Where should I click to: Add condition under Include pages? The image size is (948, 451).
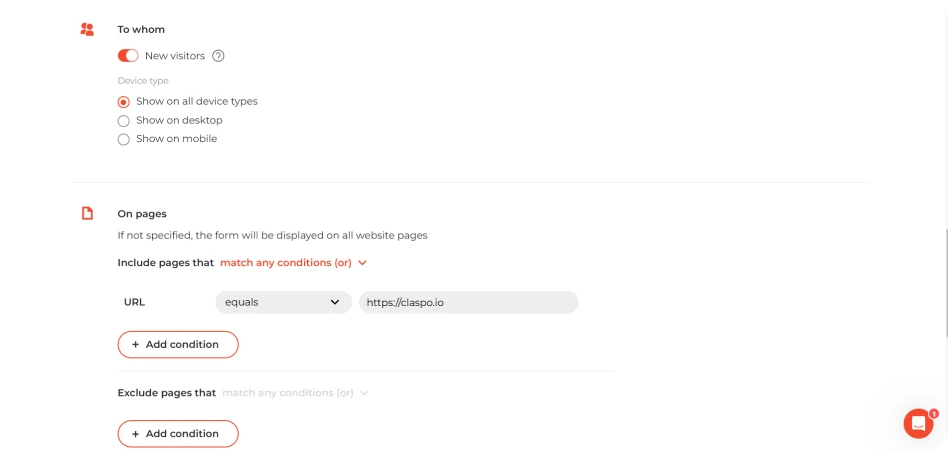pyautogui.click(x=178, y=345)
